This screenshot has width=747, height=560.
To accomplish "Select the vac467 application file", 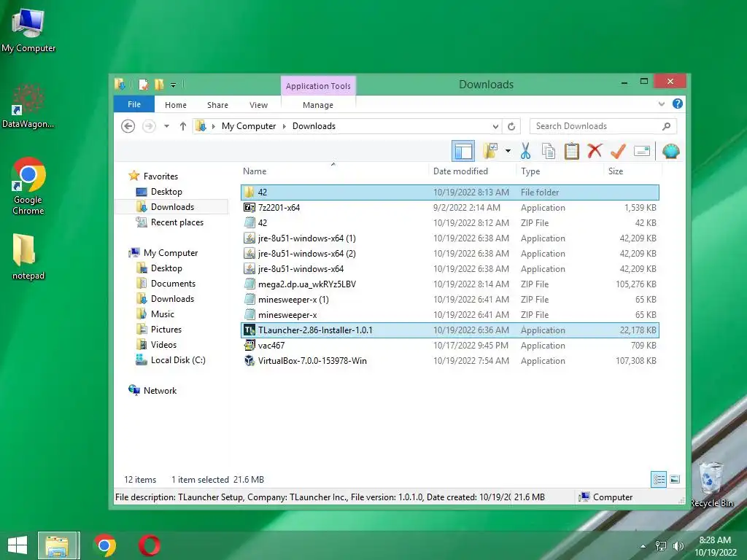I will (449, 345).
